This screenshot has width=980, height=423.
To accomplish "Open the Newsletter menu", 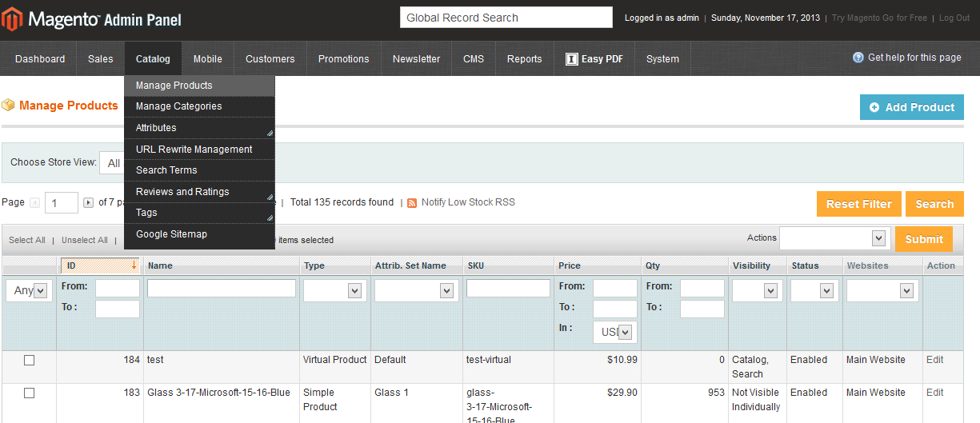I will [416, 59].
